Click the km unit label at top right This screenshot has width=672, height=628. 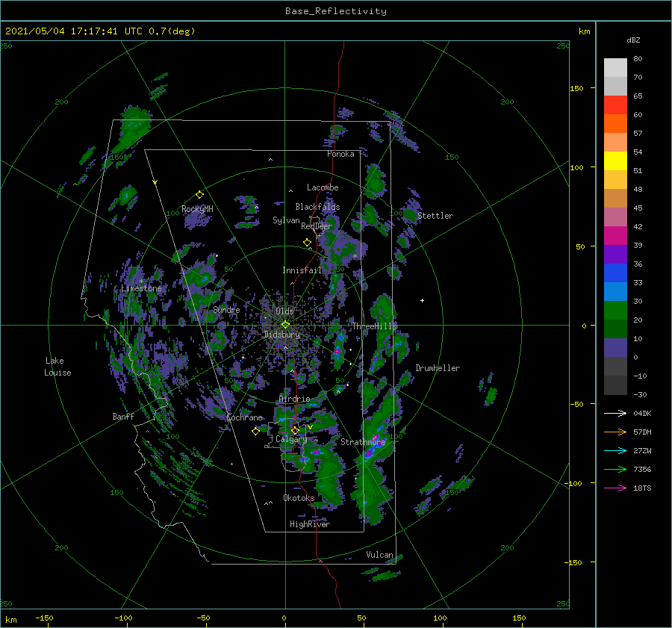pyautogui.click(x=584, y=31)
